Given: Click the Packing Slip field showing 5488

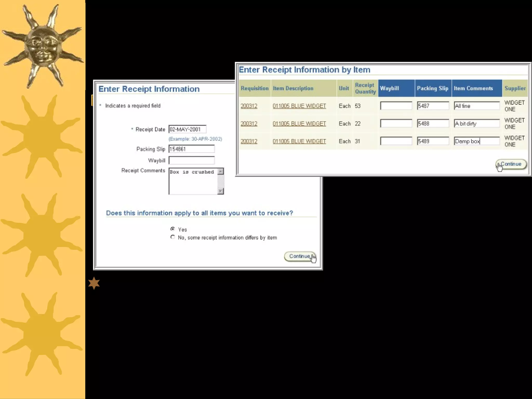Looking at the screenshot, I should pos(433,123).
